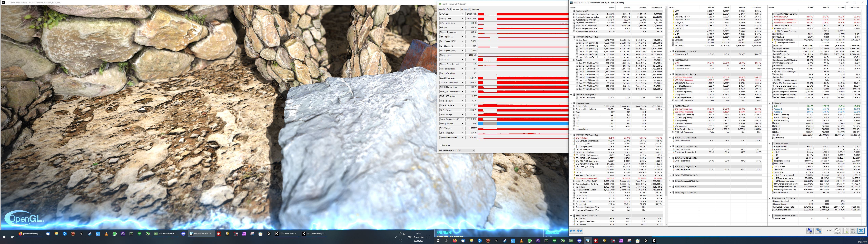Open PerfCap Reason dropdown arrow
868x244 pixels.
(x=463, y=124)
